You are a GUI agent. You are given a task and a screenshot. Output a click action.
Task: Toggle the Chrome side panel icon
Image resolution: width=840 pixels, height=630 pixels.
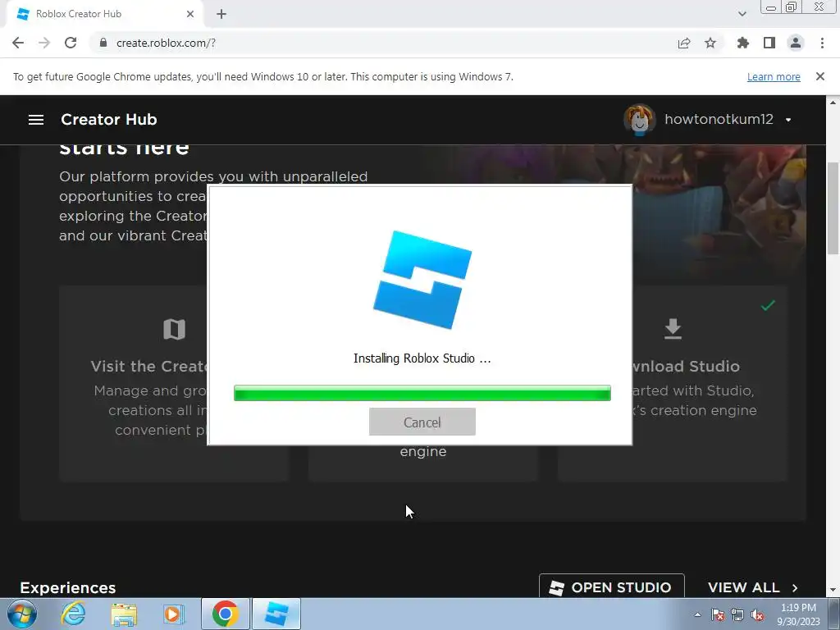pyautogui.click(x=769, y=43)
